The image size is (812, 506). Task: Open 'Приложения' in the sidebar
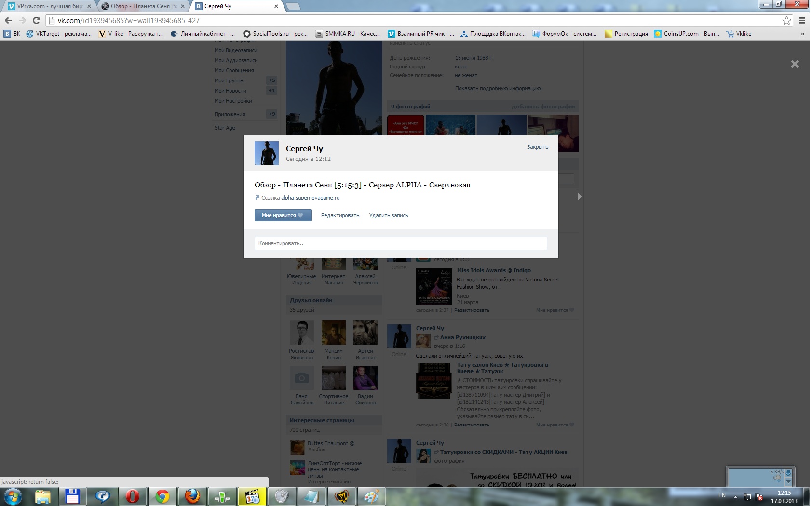coord(230,114)
